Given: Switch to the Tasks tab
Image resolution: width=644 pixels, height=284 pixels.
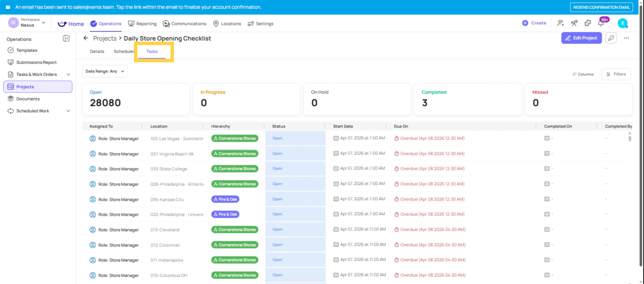Looking at the screenshot, I should 152,52.
